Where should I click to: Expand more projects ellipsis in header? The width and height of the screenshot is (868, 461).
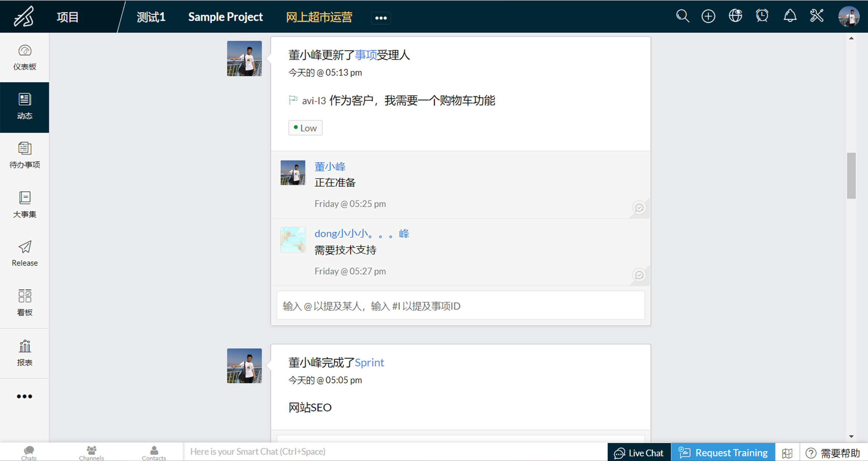pyautogui.click(x=381, y=18)
